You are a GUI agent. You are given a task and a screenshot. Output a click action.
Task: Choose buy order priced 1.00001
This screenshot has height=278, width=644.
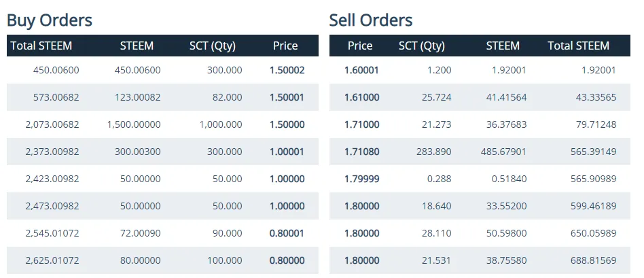point(162,152)
